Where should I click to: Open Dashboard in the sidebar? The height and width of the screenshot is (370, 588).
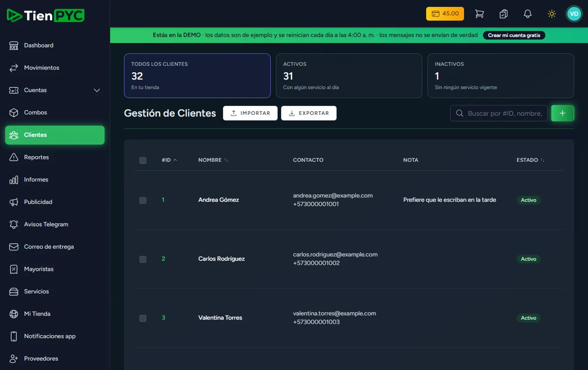tap(55, 45)
